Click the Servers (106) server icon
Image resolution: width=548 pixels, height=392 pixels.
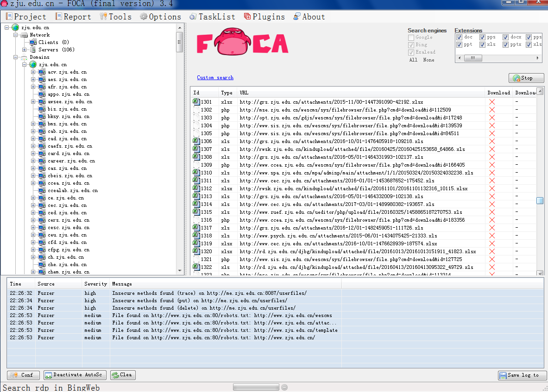click(33, 50)
